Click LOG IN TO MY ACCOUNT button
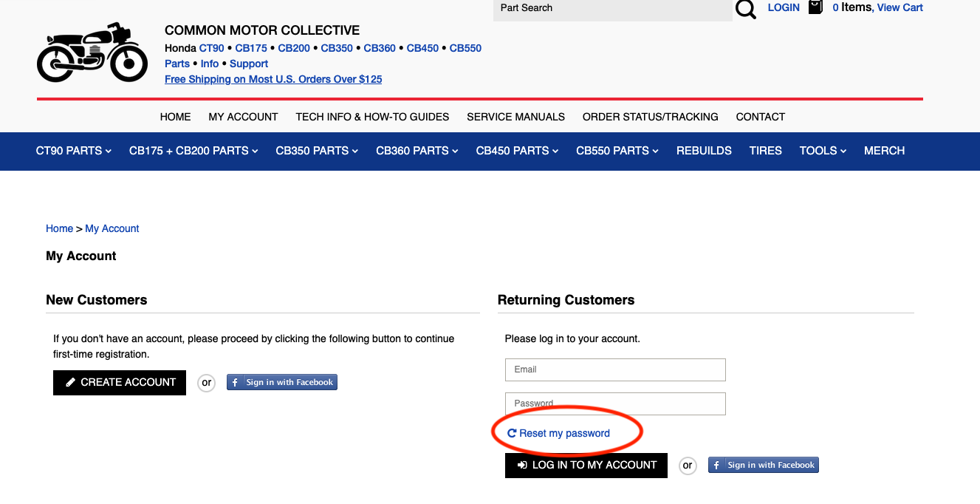 [586, 465]
